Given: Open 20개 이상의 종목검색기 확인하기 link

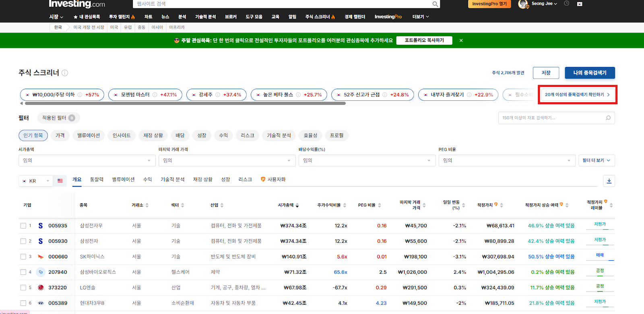Looking at the screenshot, I should tap(578, 95).
